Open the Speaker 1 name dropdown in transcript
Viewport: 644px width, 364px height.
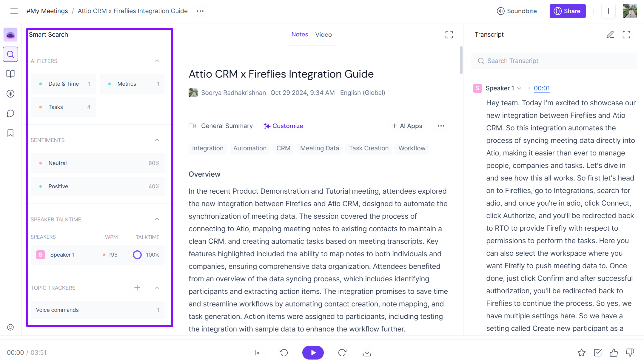[x=519, y=88]
